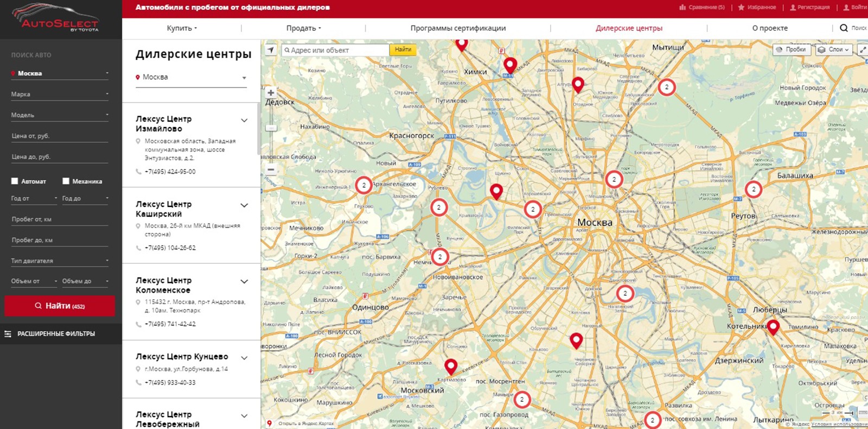Click the dealer pin near Алтуфьево
This screenshot has width=868, height=429.
tap(578, 84)
